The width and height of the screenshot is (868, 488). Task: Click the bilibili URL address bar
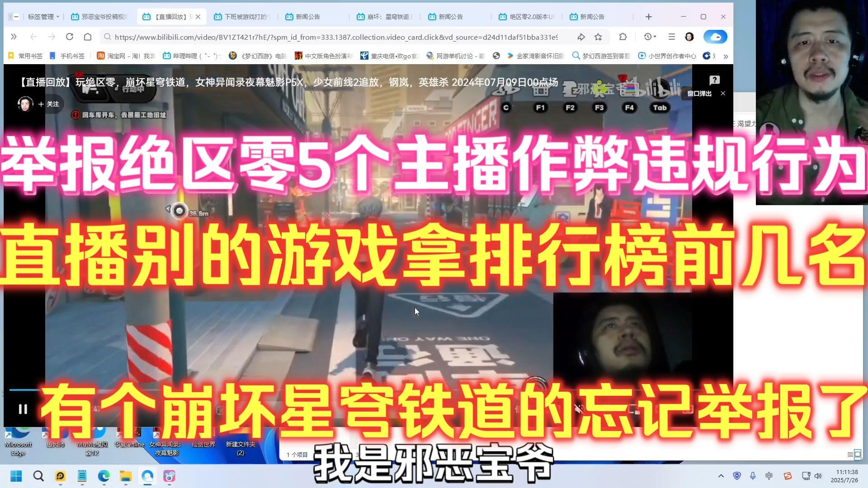(336, 37)
